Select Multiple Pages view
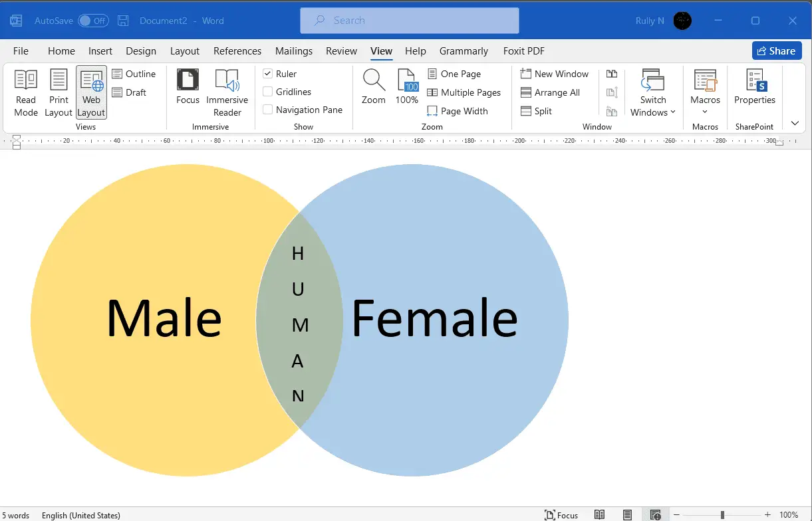Image resolution: width=812 pixels, height=521 pixels. click(464, 92)
